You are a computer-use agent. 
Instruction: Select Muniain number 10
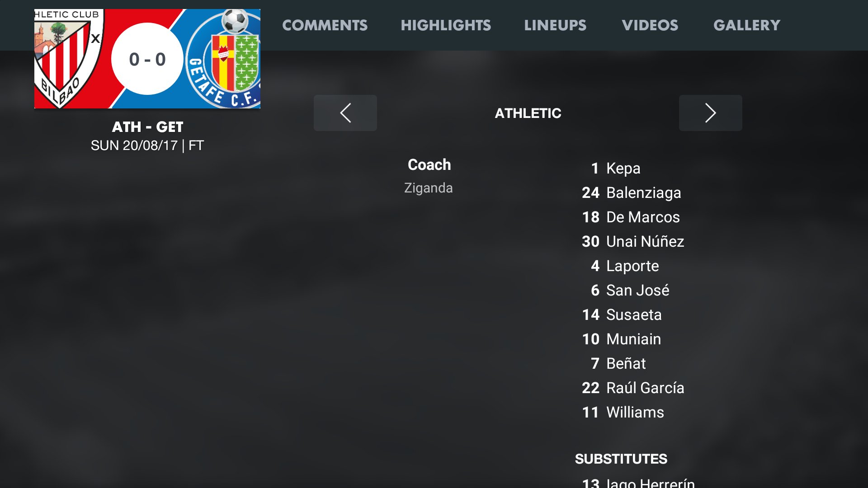click(622, 339)
